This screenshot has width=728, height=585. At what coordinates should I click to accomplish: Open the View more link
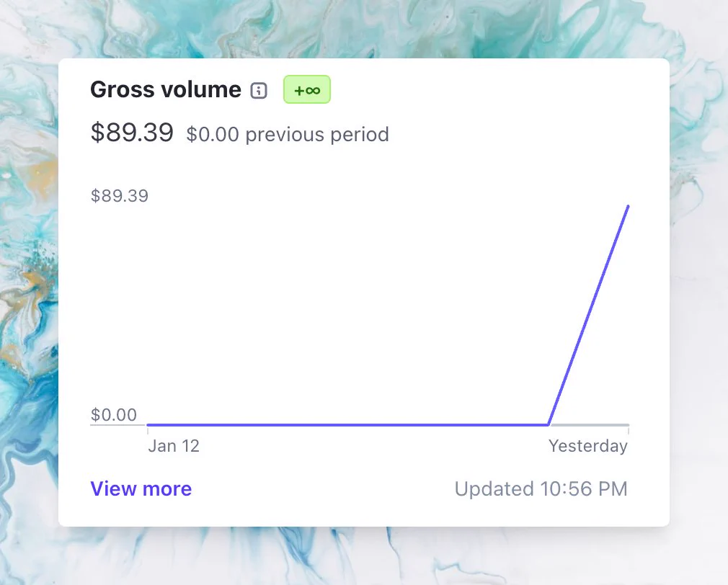141,488
